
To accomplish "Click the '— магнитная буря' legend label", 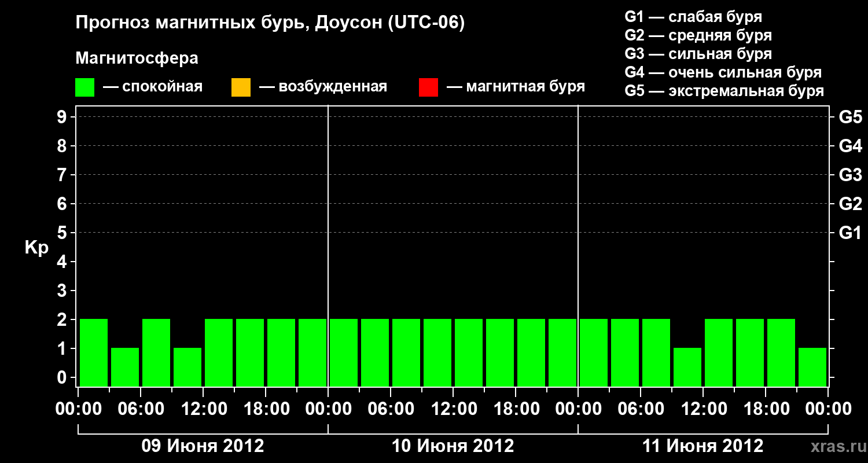I will [516, 87].
